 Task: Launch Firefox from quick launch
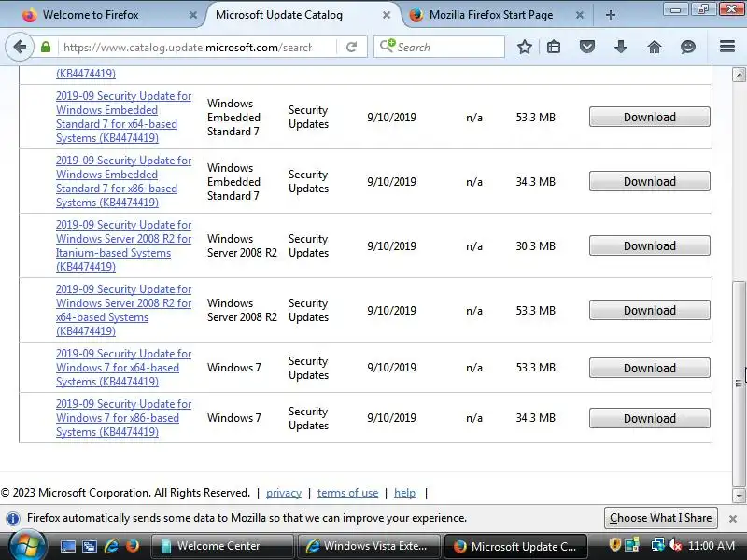133,546
